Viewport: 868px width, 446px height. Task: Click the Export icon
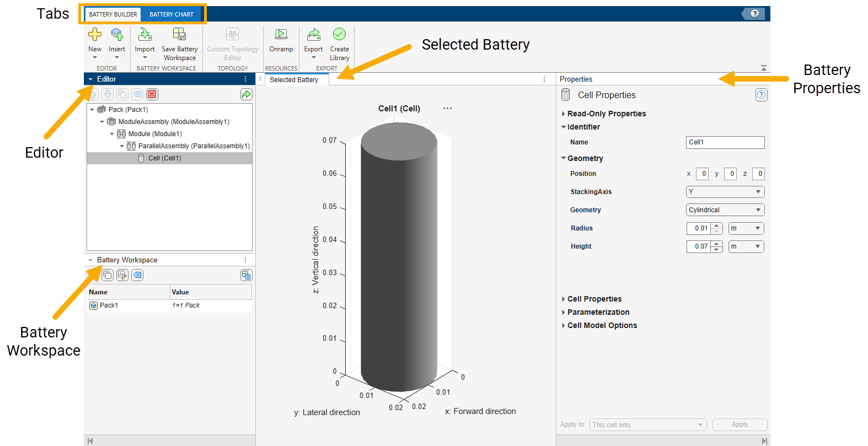(313, 35)
